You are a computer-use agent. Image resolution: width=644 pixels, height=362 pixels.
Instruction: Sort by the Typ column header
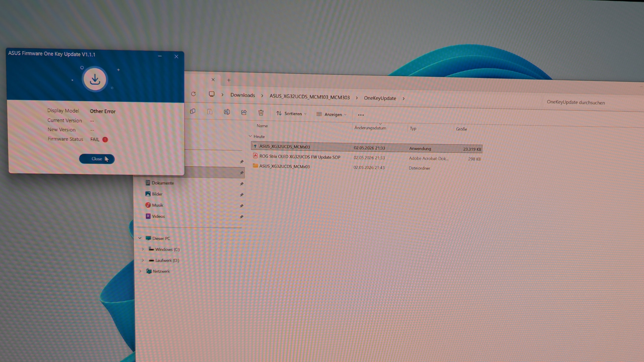point(413,129)
